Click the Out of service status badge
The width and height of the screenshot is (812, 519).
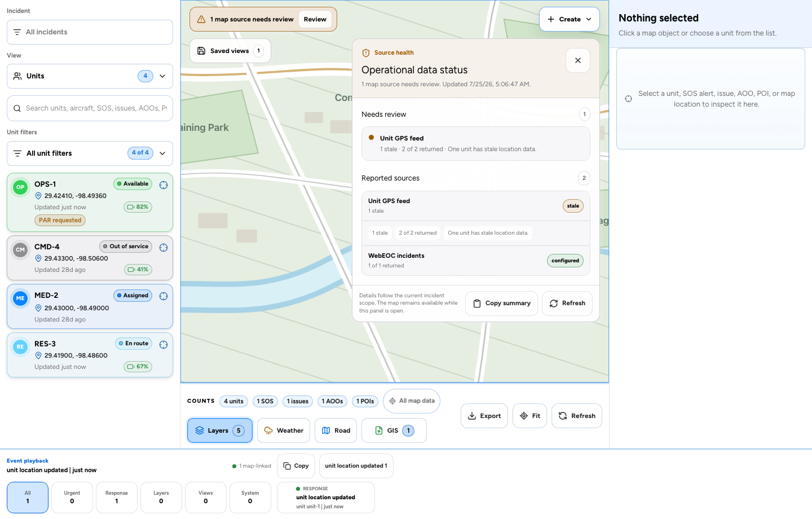click(x=126, y=247)
